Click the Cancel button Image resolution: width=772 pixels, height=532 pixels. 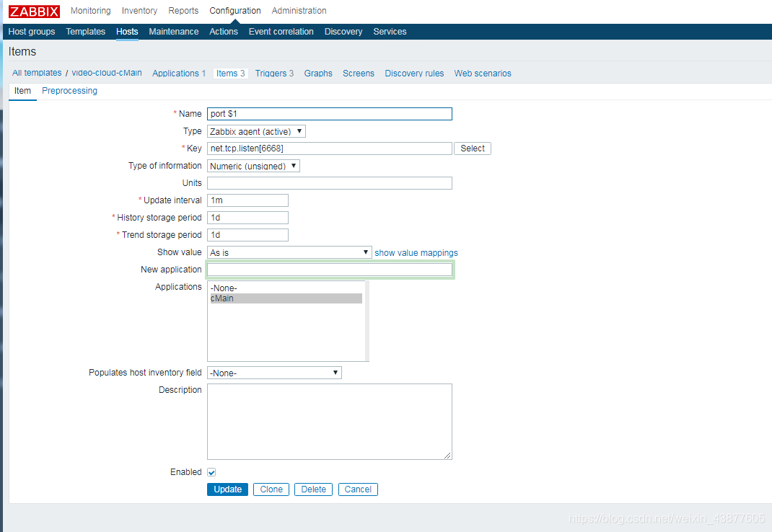point(358,489)
